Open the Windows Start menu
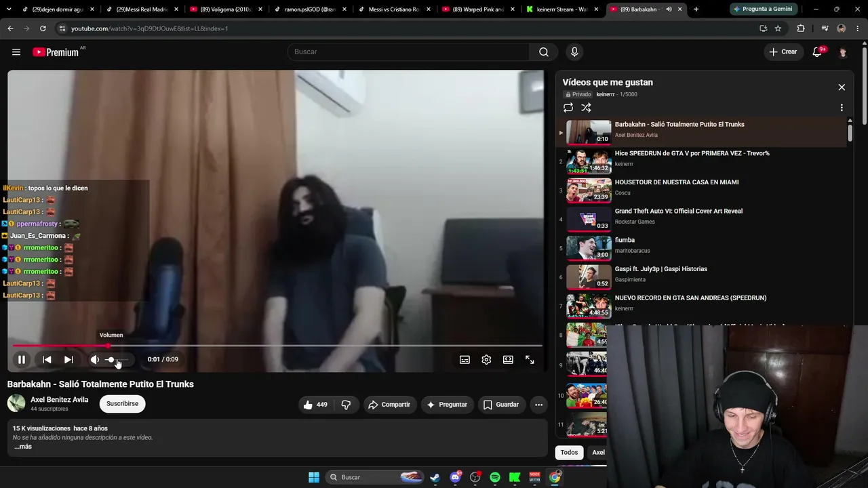 (314, 477)
